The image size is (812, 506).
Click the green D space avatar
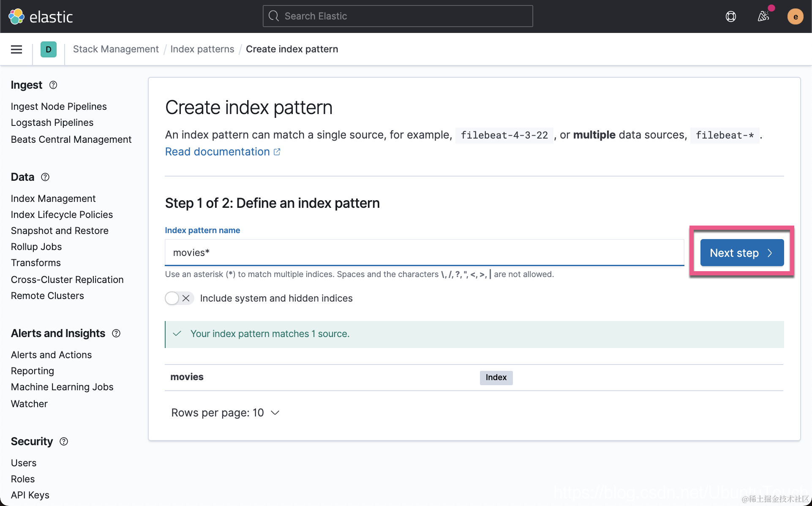(x=49, y=49)
